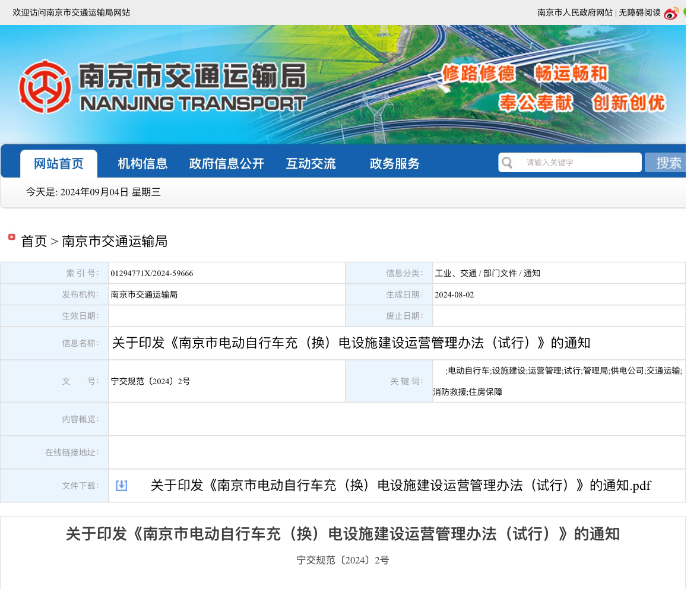Open the 网站首页 tab
This screenshot has width=700, height=589.
click(59, 163)
